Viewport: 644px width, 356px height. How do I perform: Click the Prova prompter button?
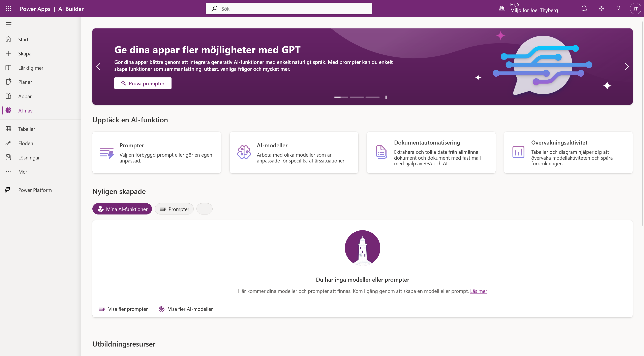pos(143,83)
